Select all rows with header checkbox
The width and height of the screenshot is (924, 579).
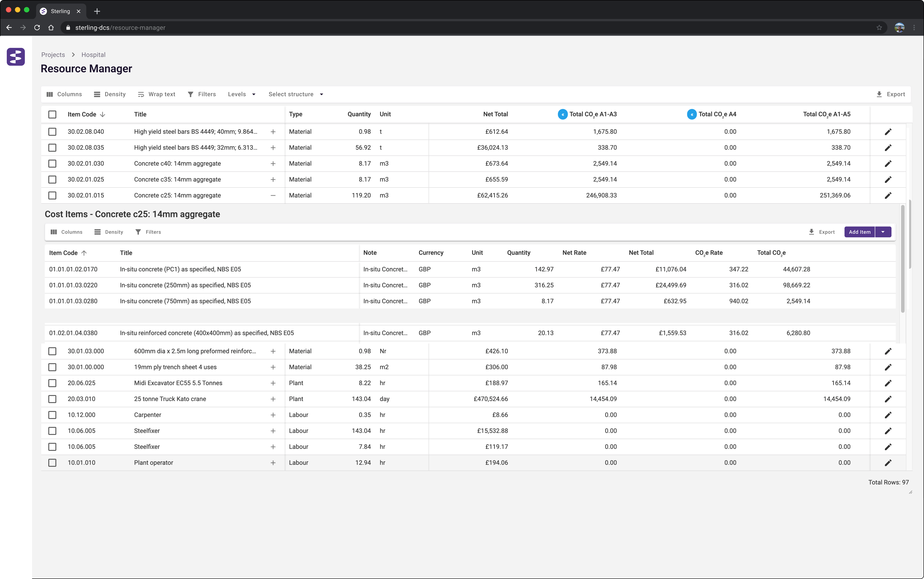(x=52, y=115)
